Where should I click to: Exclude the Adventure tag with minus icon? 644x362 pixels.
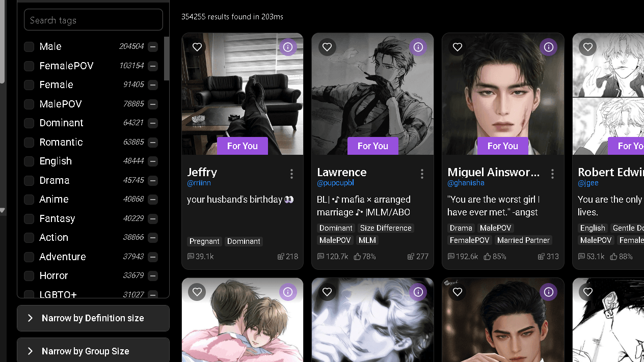click(153, 257)
